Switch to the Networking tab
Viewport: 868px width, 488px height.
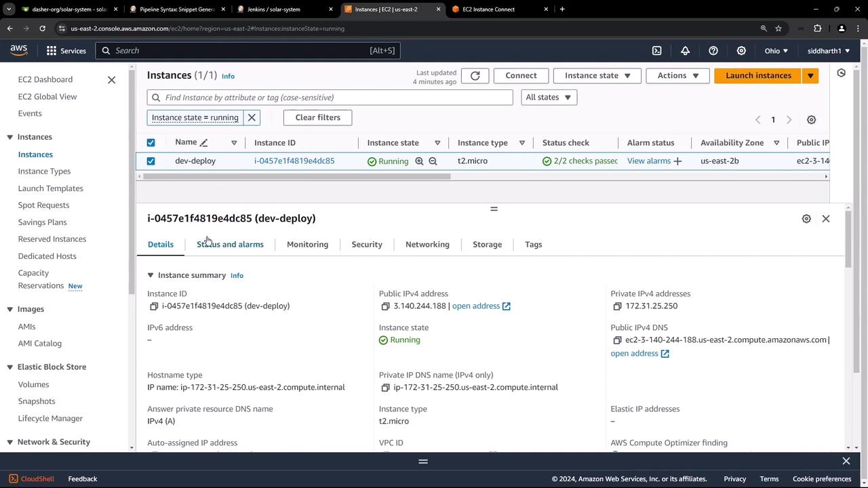click(x=427, y=245)
